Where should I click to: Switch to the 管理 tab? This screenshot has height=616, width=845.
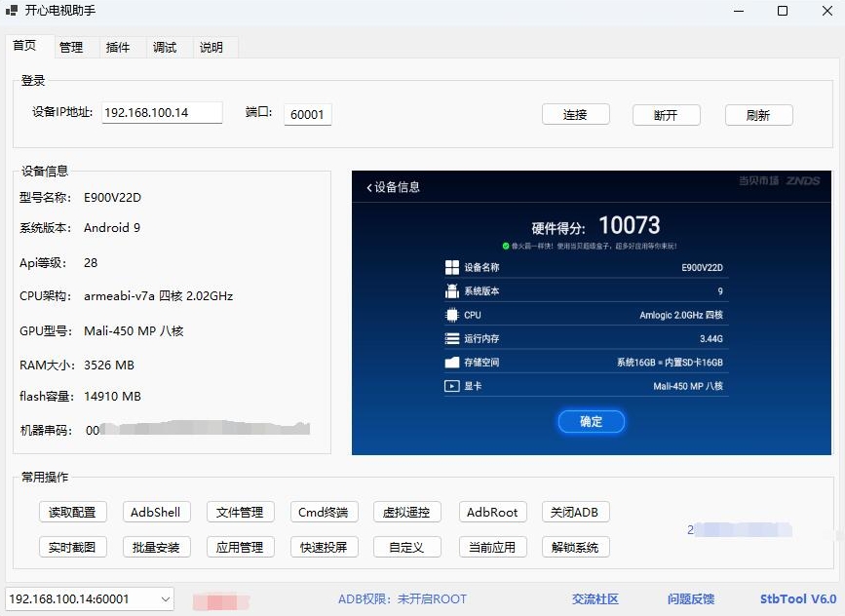pyautogui.click(x=71, y=46)
